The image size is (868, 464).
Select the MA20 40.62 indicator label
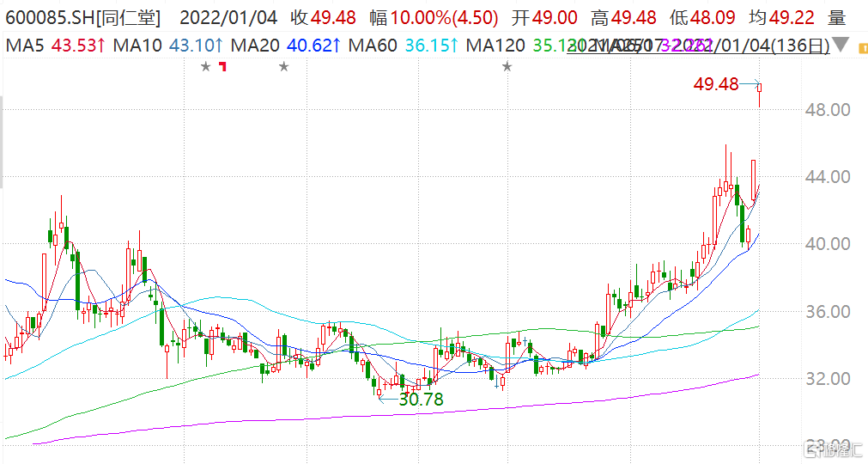click(x=286, y=46)
